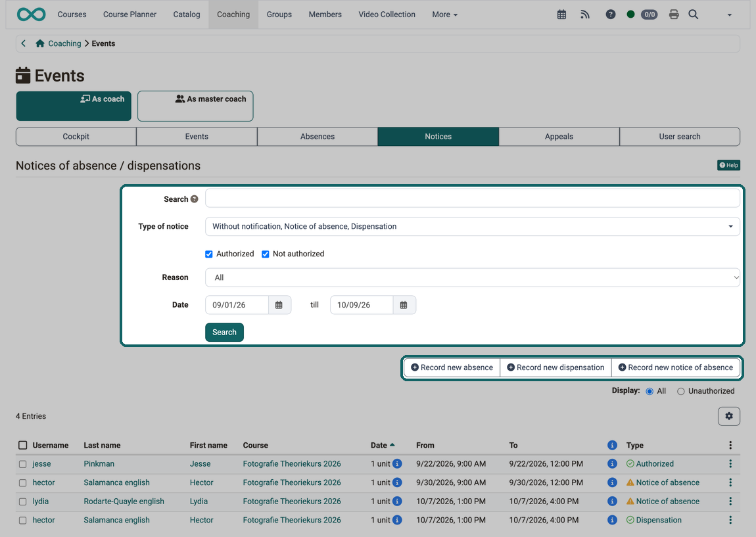Open the Appeals tab
Image resolution: width=756 pixels, height=537 pixels.
click(x=559, y=137)
